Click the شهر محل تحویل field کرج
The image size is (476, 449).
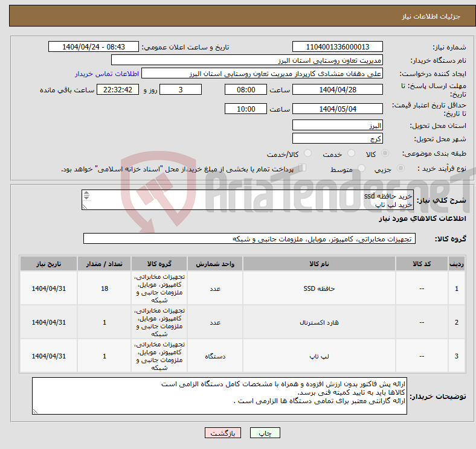[x=337, y=138]
